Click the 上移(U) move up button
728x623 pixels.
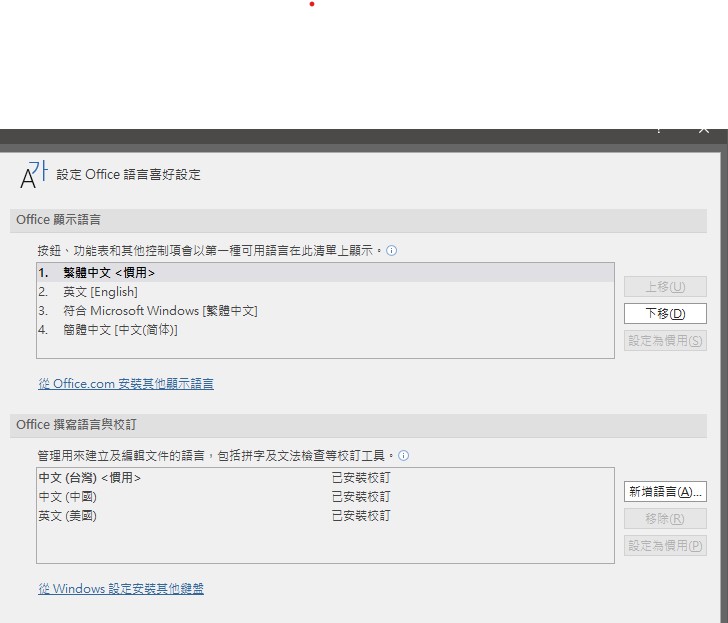(665, 287)
